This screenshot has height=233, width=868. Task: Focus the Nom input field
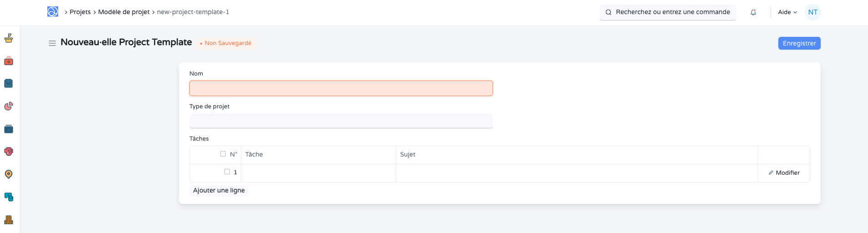click(341, 88)
